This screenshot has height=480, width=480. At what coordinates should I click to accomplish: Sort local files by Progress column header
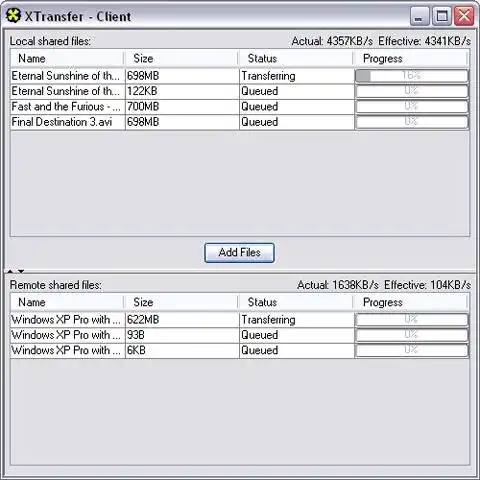click(x=410, y=58)
